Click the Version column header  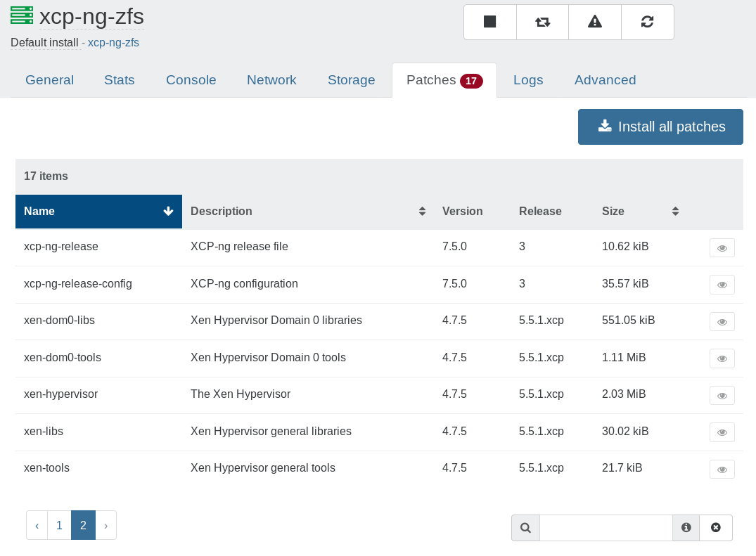462,212
